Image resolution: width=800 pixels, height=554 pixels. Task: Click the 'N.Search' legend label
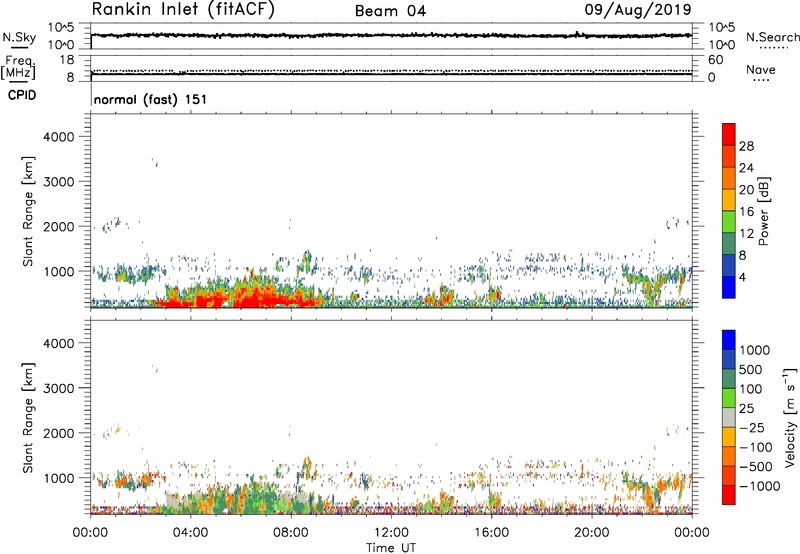tap(773, 37)
